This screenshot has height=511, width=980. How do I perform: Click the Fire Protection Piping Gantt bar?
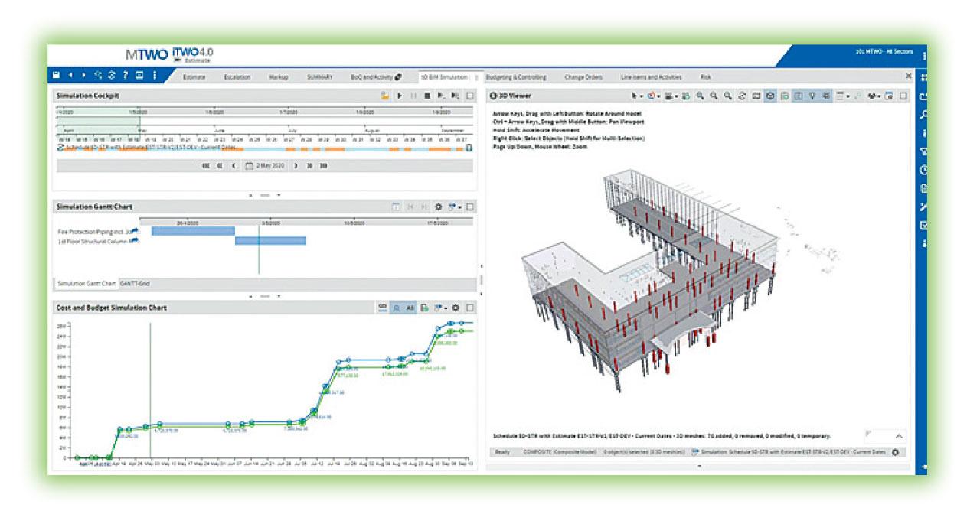[x=193, y=230]
